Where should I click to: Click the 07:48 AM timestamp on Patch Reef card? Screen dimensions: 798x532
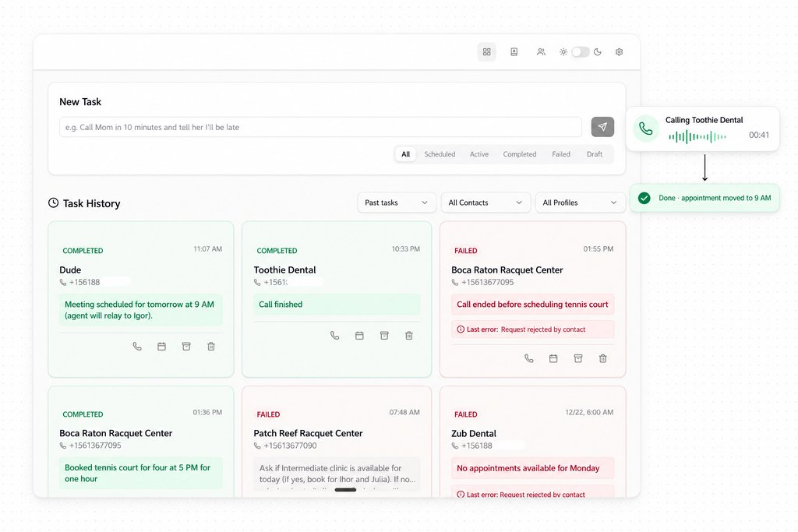click(404, 412)
